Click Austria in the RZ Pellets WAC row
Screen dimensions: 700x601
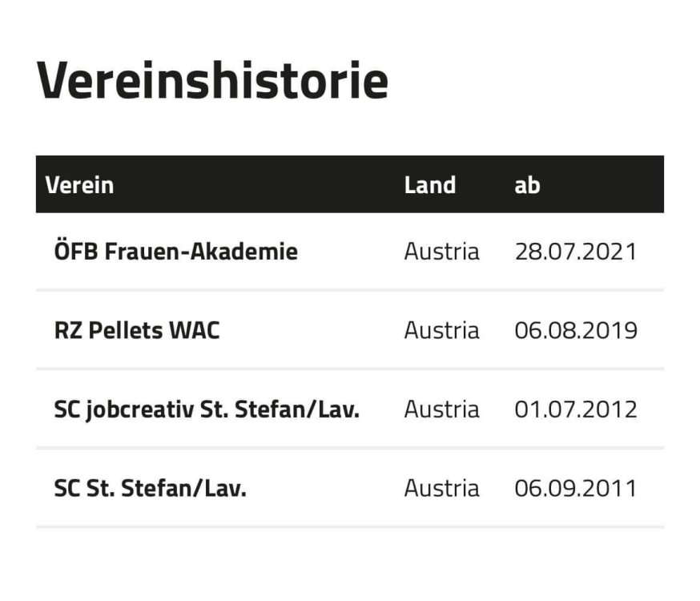point(441,330)
